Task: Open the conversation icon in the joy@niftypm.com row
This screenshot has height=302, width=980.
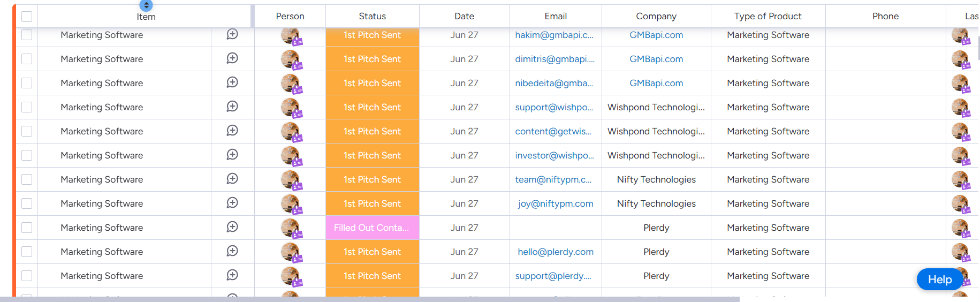Action: [232, 203]
